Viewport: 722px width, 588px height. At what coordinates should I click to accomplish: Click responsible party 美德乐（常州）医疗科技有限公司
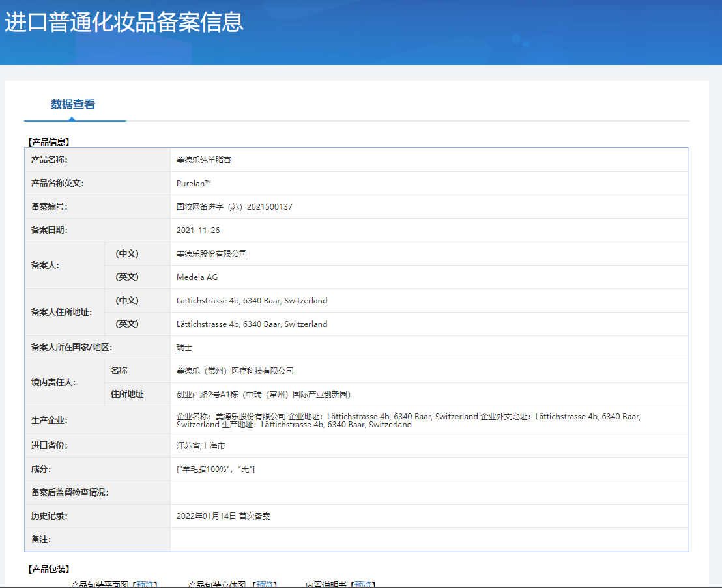click(x=235, y=371)
